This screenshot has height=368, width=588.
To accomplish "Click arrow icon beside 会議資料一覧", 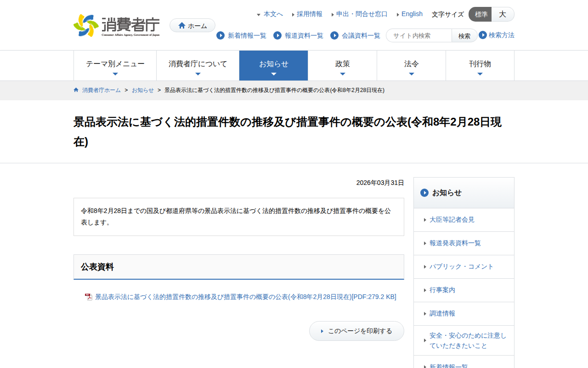I will pos(334,35).
